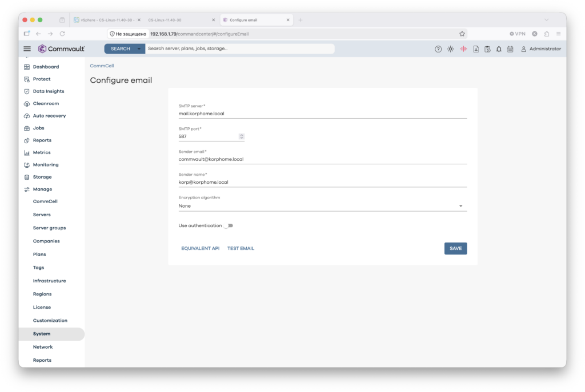Screen dimensions: 585x392
Task: Click the Reports pie chart icon
Action: [x=27, y=140]
